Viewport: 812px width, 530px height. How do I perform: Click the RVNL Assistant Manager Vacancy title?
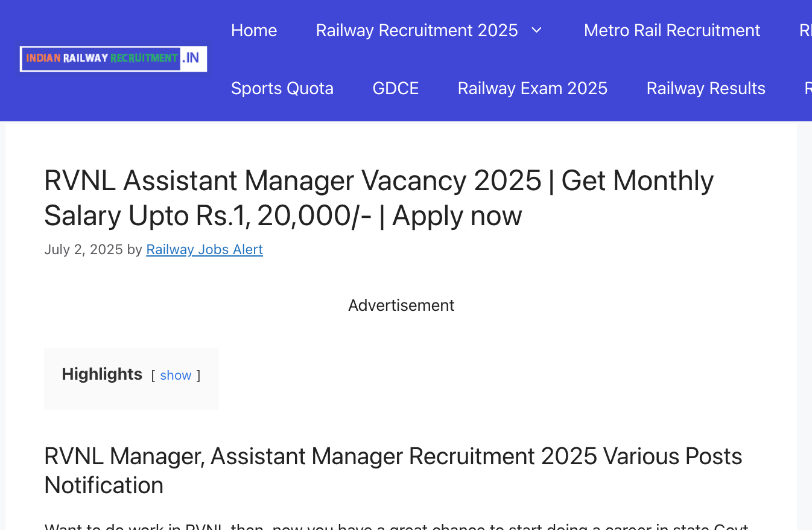[379, 198]
